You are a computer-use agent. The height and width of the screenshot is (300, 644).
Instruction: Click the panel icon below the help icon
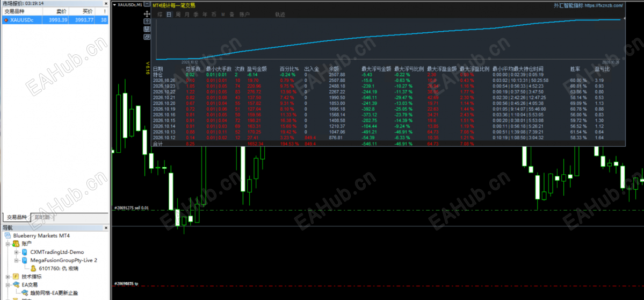147,29
